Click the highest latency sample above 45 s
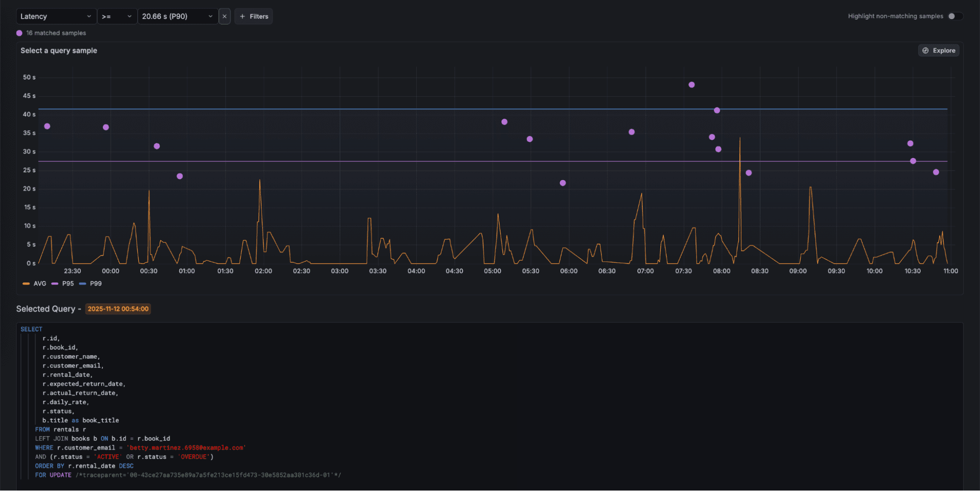The height and width of the screenshot is (491, 980). click(x=692, y=84)
